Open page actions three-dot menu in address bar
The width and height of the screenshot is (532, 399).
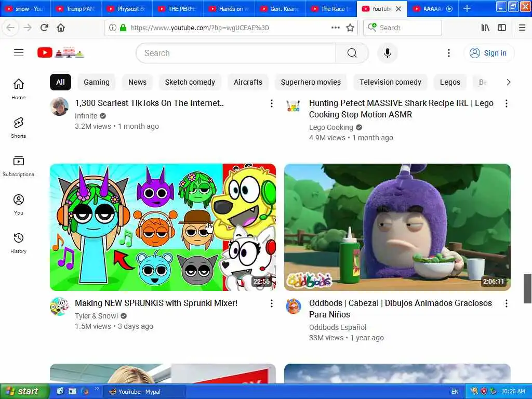pyautogui.click(x=335, y=28)
